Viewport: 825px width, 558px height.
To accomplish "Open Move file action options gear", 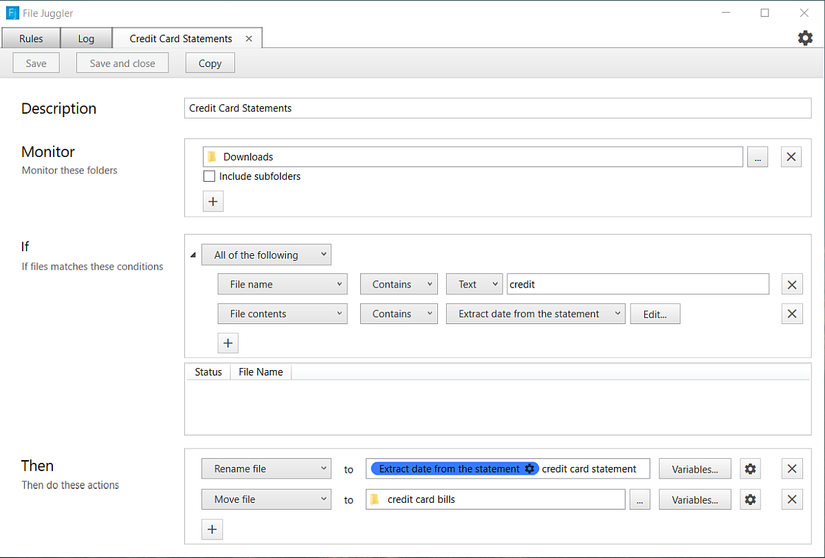I will point(750,499).
